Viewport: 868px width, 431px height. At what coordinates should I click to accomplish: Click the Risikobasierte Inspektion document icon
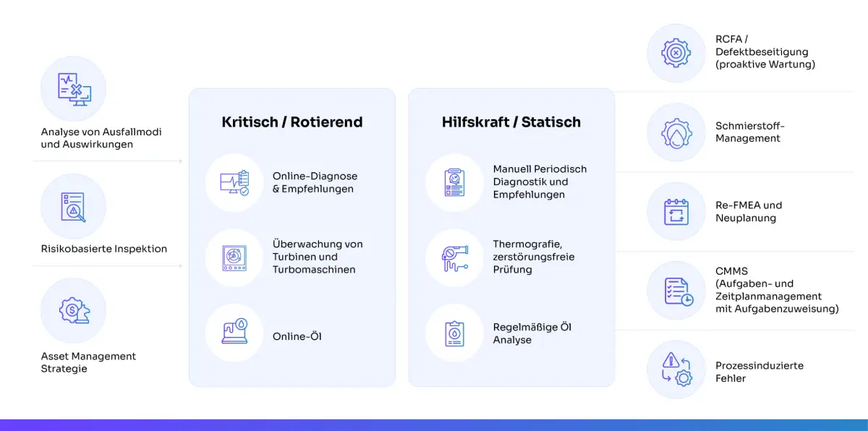tap(73, 206)
